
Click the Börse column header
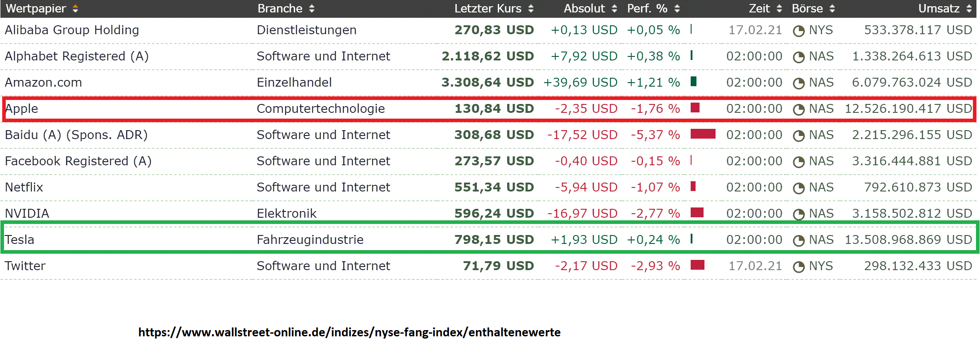(x=807, y=9)
